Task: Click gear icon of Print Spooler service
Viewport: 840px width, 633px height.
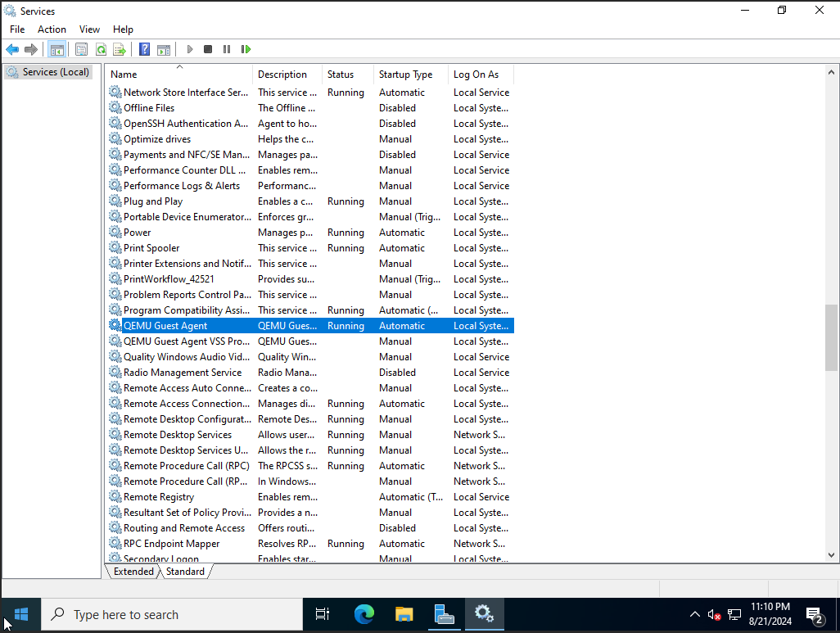Action: (115, 247)
